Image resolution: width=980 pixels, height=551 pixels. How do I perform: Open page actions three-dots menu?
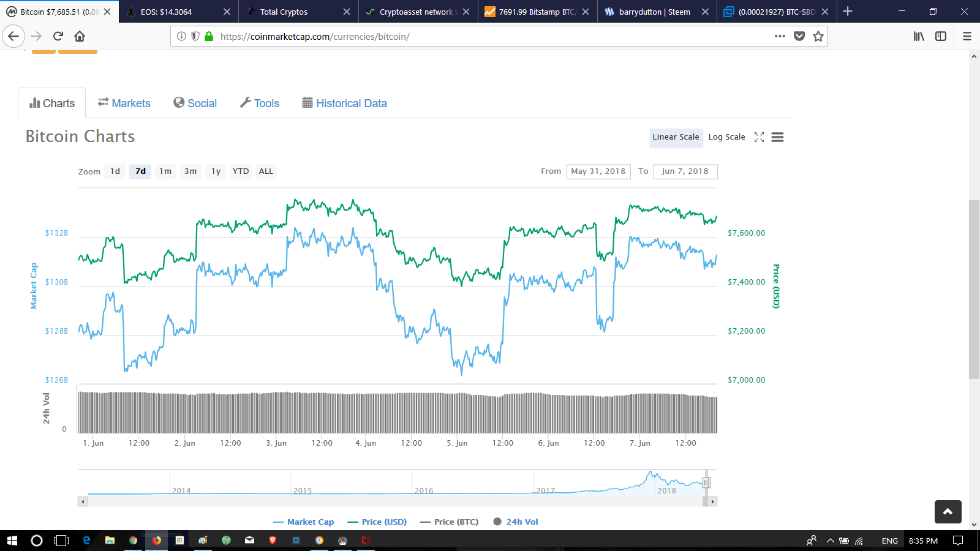(x=780, y=36)
